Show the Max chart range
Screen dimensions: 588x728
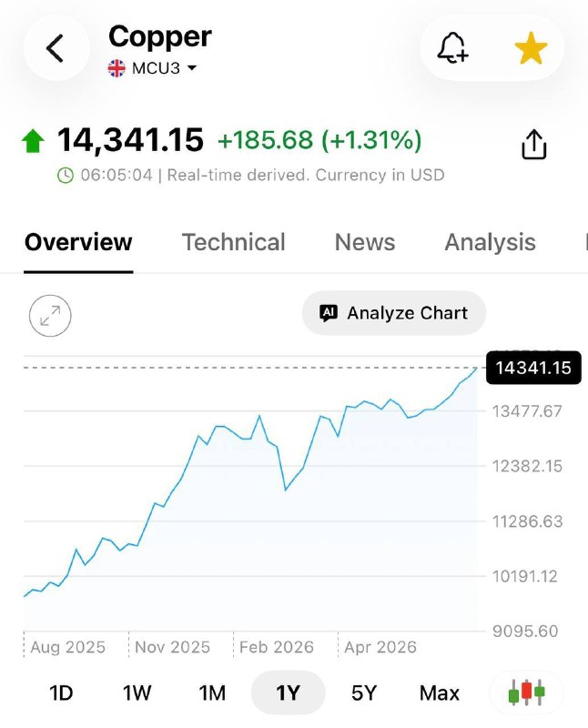tap(440, 693)
